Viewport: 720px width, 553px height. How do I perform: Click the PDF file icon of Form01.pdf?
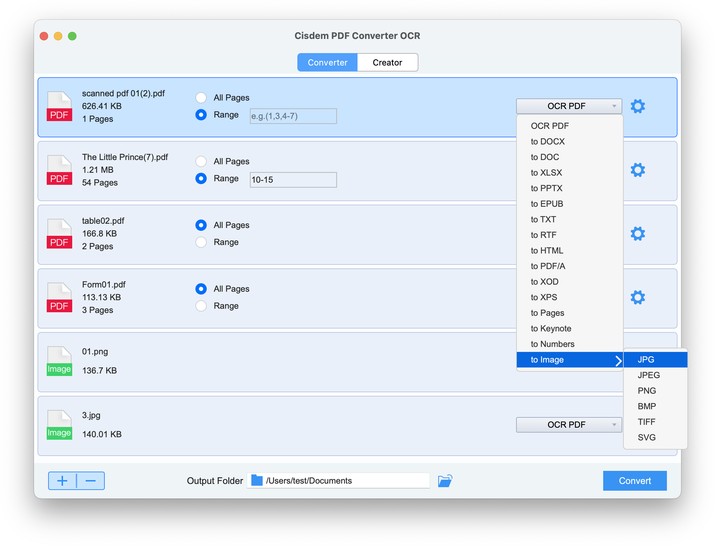59,299
